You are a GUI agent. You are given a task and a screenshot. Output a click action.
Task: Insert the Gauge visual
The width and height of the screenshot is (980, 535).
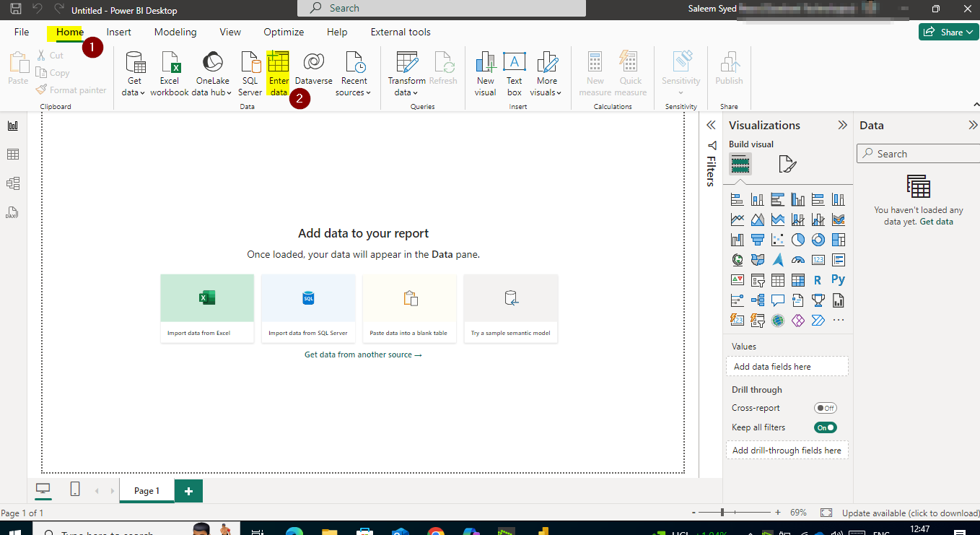[797, 260]
